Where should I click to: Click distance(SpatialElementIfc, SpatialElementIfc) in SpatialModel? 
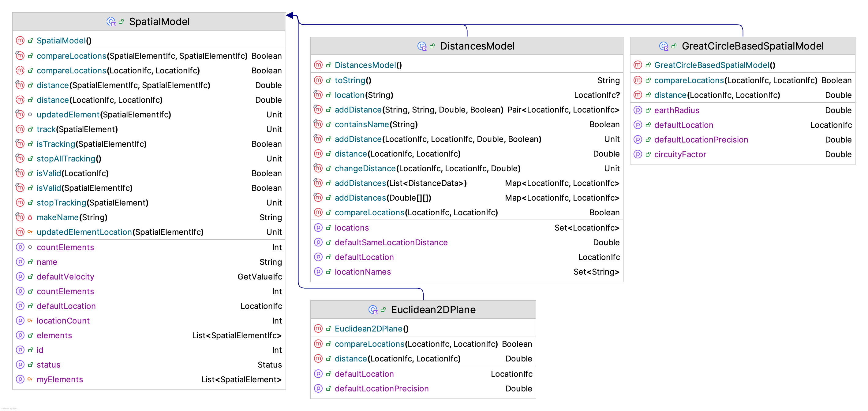(149, 85)
